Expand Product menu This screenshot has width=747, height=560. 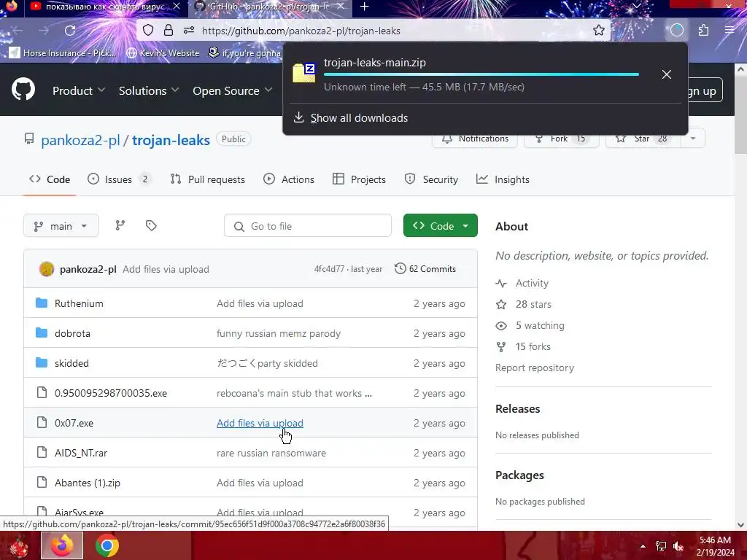[x=79, y=90]
